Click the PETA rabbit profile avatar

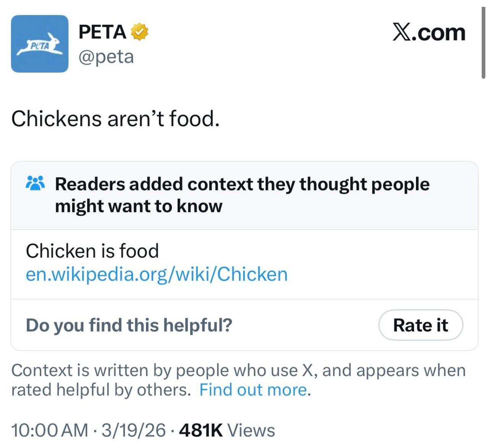(x=40, y=44)
